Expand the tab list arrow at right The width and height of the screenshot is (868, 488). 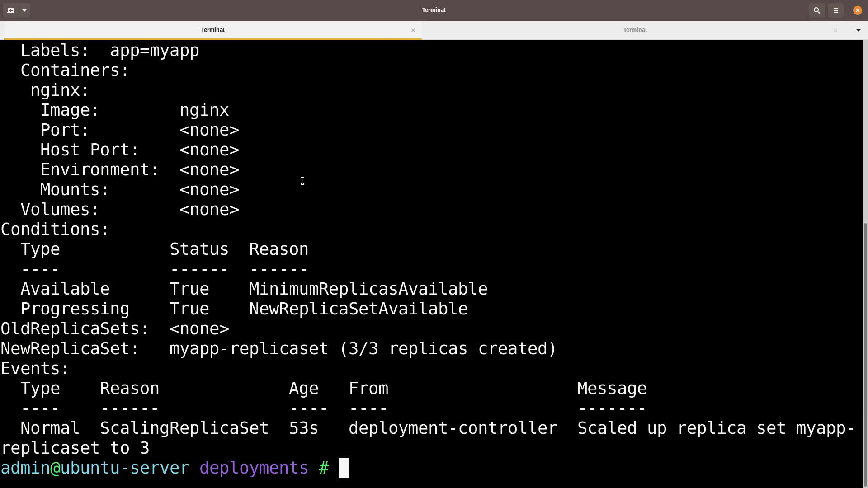point(858,30)
